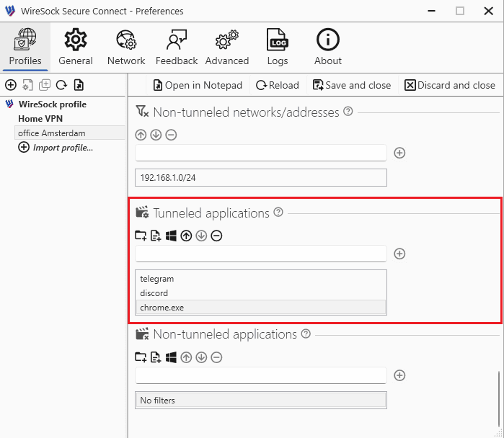Click Save and close button
This screenshot has height=438, width=504.
(x=352, y=85)
